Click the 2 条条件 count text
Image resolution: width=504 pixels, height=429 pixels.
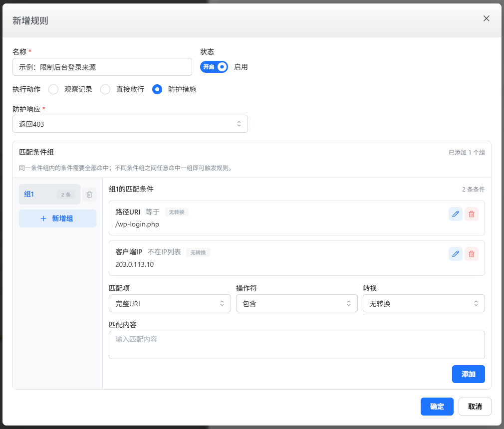tap(474, 189)
